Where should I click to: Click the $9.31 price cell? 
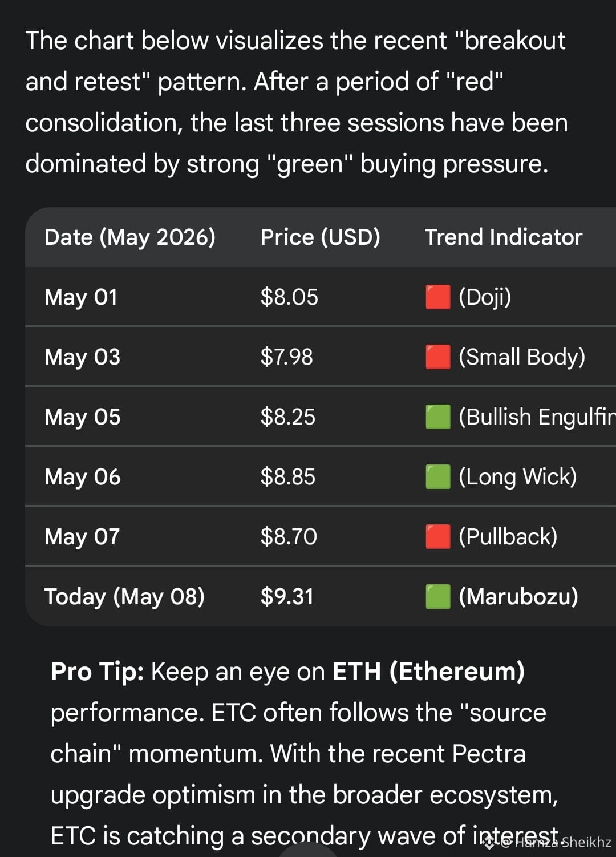point(287,597)
